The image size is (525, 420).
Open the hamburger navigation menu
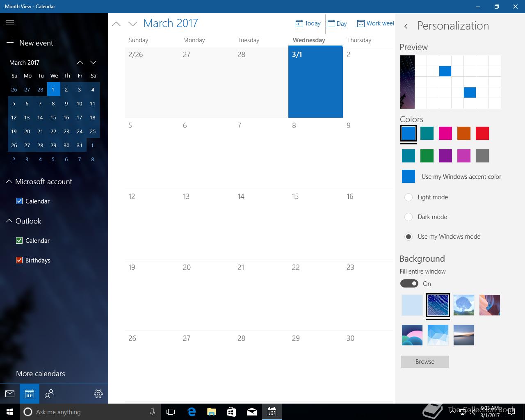pyautogui.click(x=10, y=23)
